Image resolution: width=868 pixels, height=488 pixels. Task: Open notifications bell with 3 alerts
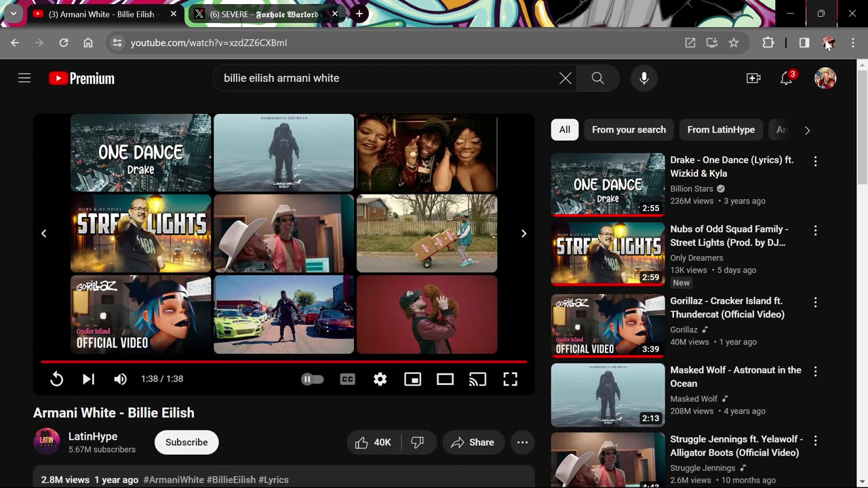(787, 78)
